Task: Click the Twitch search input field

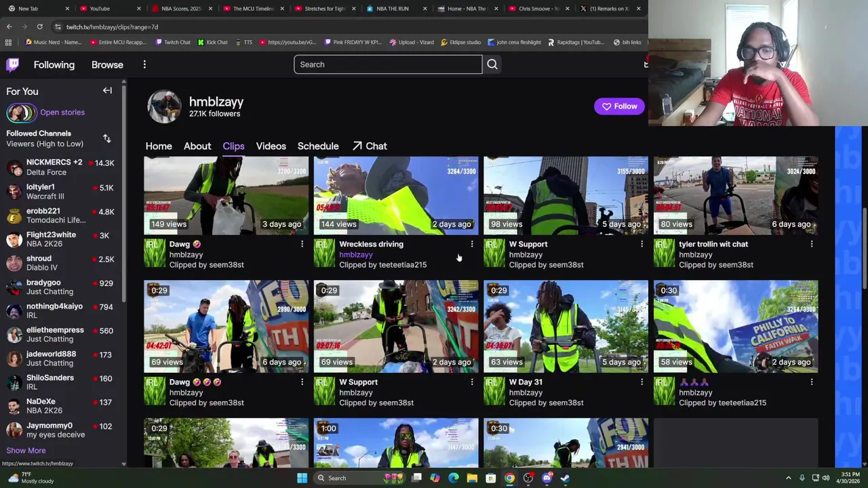Action: click(388, 64)
